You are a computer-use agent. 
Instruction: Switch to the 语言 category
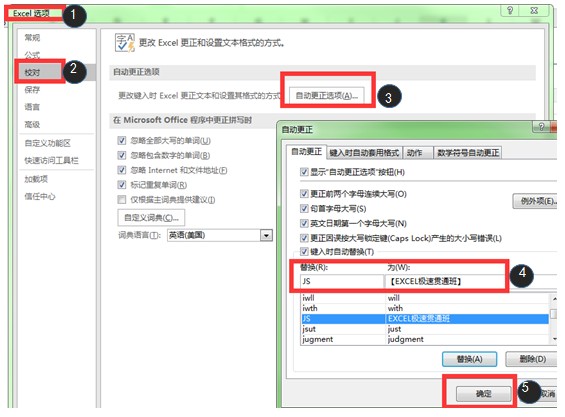(x=32, y=107)
